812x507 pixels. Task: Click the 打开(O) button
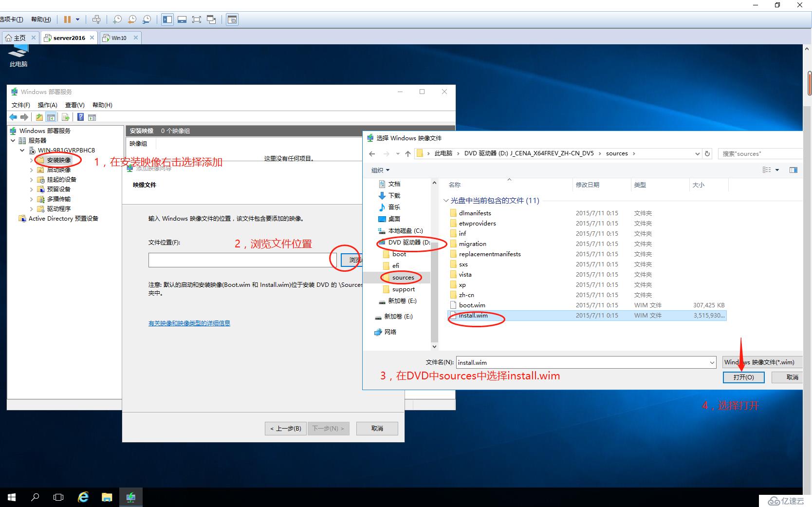tap(743, 377)
